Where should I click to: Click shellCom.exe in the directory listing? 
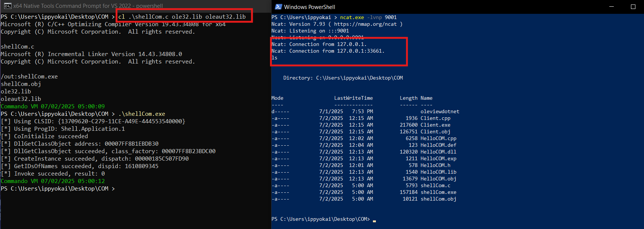(x=438, y=192)
